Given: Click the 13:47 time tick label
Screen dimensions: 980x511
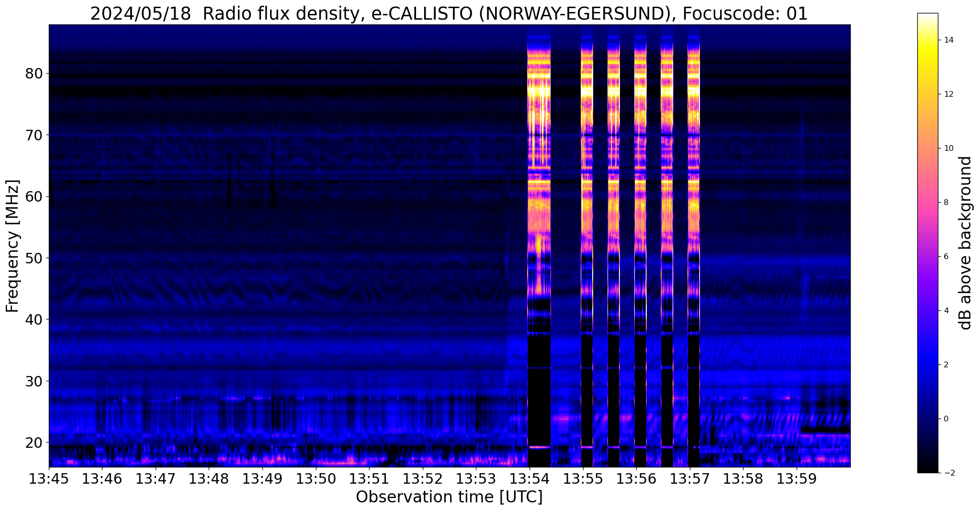Looking at the screenshot, I should coord(156,479).
